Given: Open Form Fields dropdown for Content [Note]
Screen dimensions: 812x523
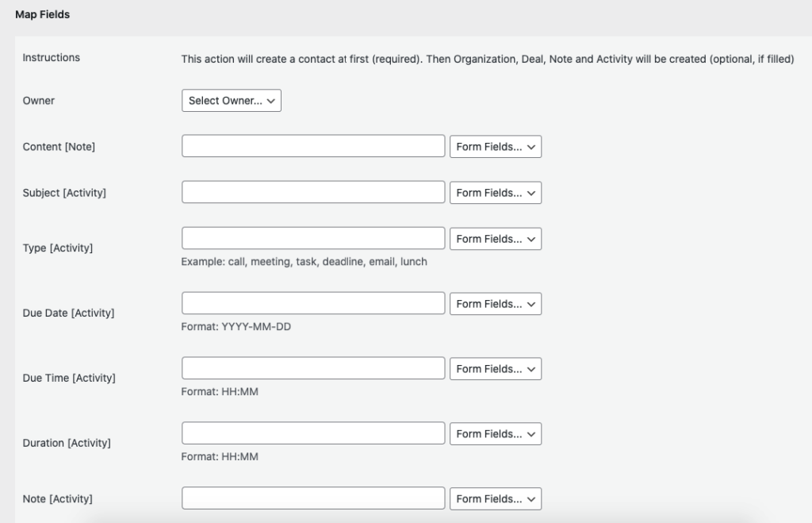Looking at the screenshot, I should coord(495,147).
